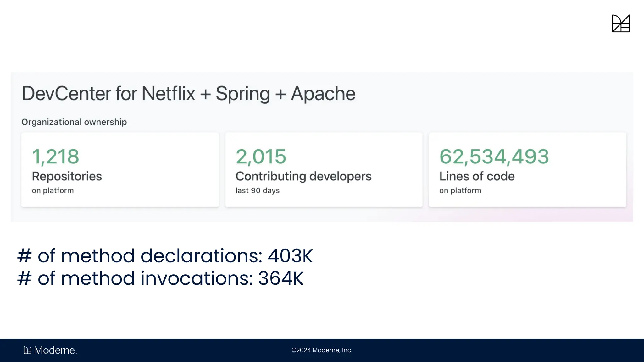Viewport: 644px width, 362px height.
Task: Click the Moderne logo icon top right
Action: 621,24
